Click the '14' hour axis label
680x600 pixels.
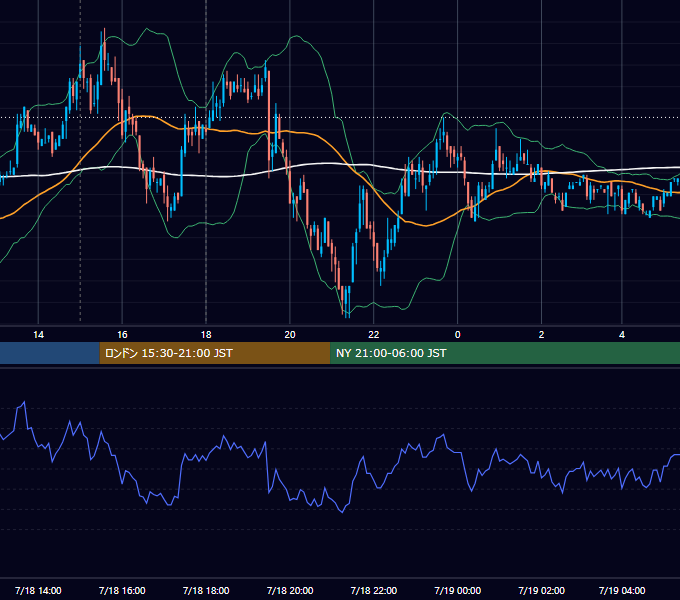(x=39, y=335)
